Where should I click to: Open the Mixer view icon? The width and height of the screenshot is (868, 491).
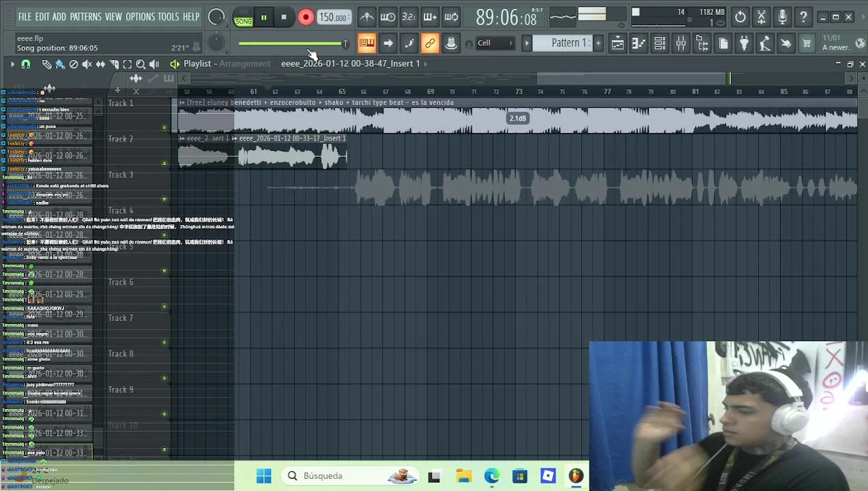tap(681, 44)
